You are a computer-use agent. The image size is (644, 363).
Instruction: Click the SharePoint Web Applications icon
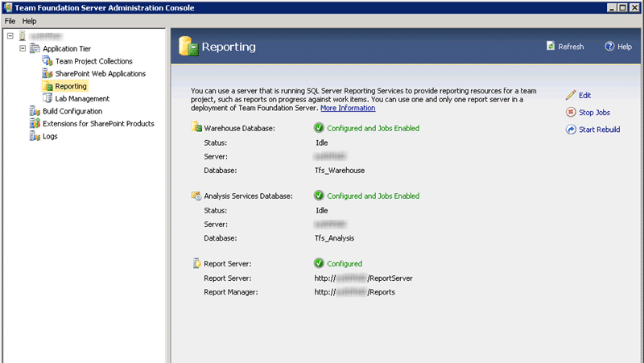[x=47, y=73]
